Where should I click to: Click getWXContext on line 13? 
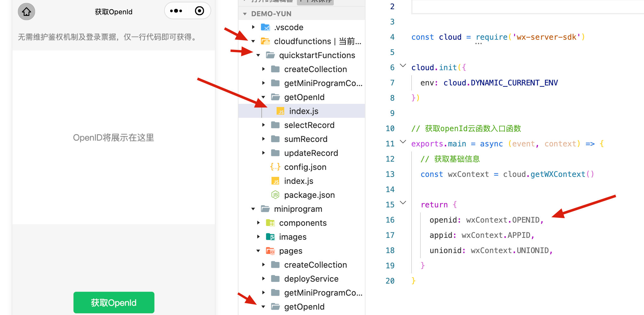click(x=558, y=174)
